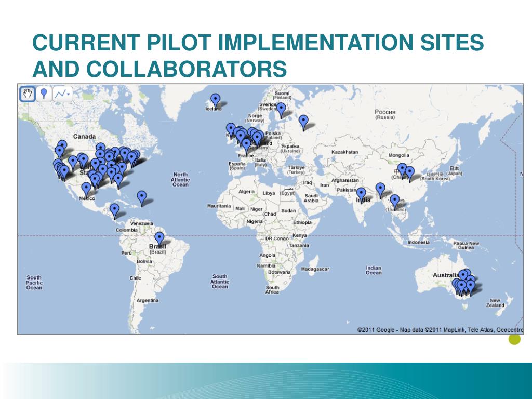Click the map marker on Brazil
532x399 pixels.
(x=159, y=239)
